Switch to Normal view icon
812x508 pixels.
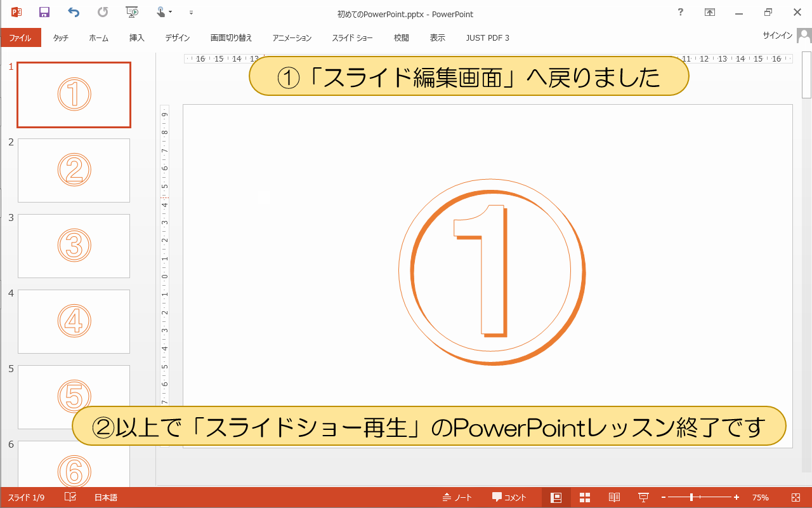(556, 498)
